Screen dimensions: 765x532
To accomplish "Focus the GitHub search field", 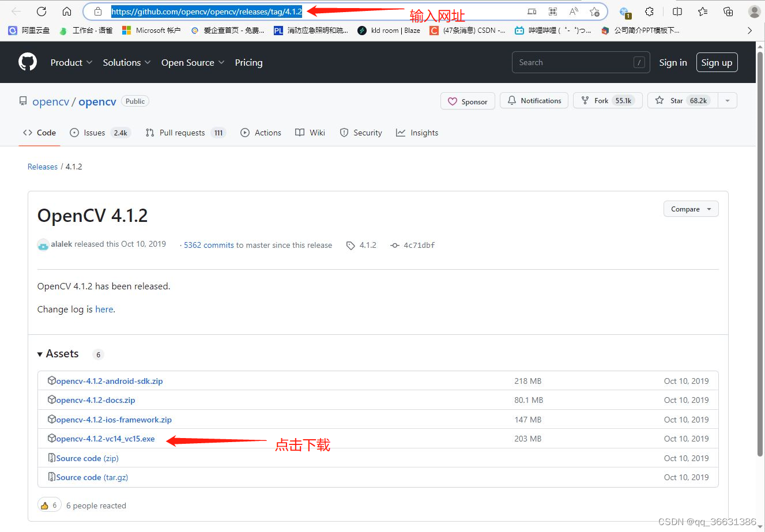I will coord(581,62).
